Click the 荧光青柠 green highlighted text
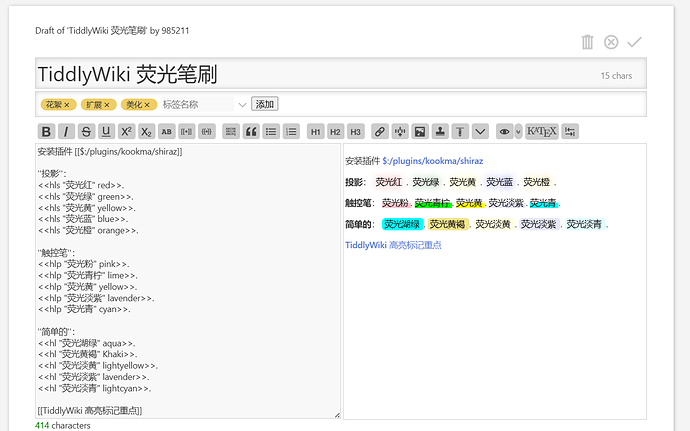690x431 pixels. tap(433, 203)
